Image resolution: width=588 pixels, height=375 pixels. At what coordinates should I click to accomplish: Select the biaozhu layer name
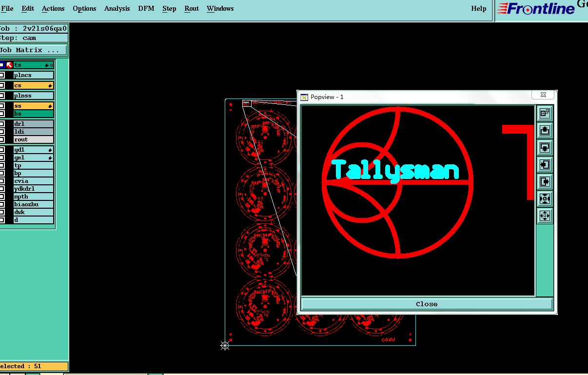[x=34, y=204]
